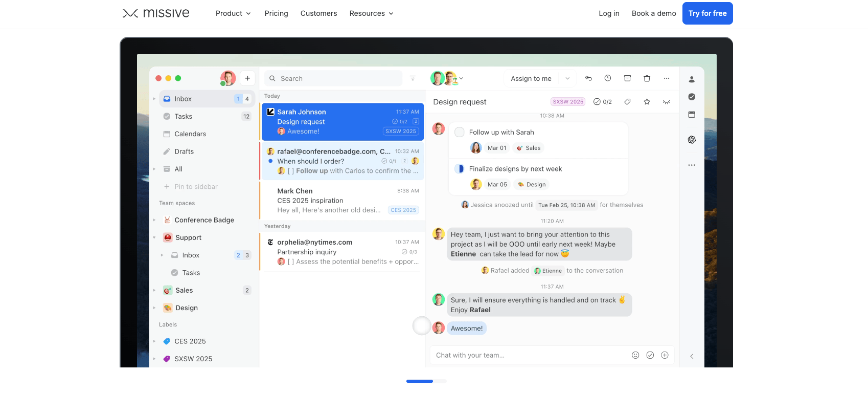
Task: Toggle Finalize designs by next week task
Action: point(460,169)
